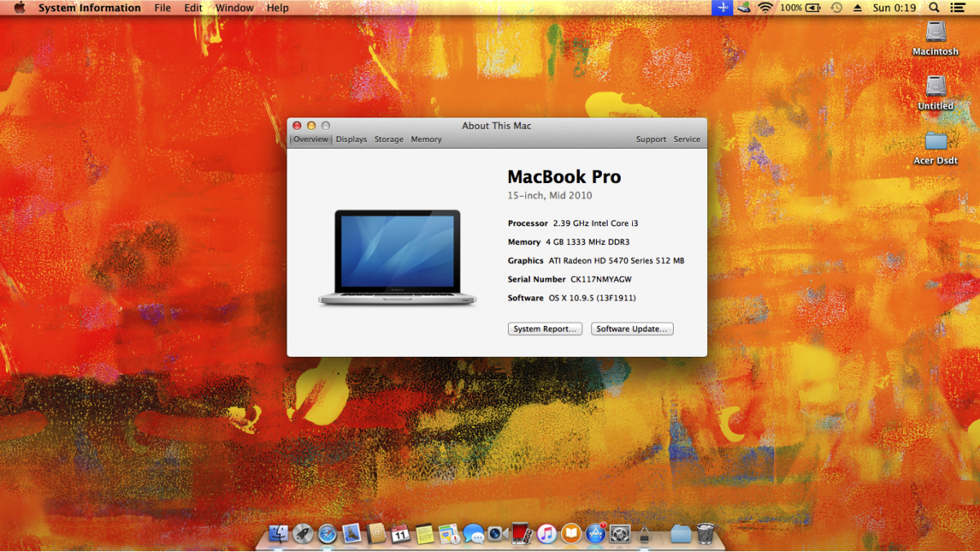Open Spotlight search magnifier
Image resolution: width=980 pixels, height=552 pixels.
[x=934, y=7]
